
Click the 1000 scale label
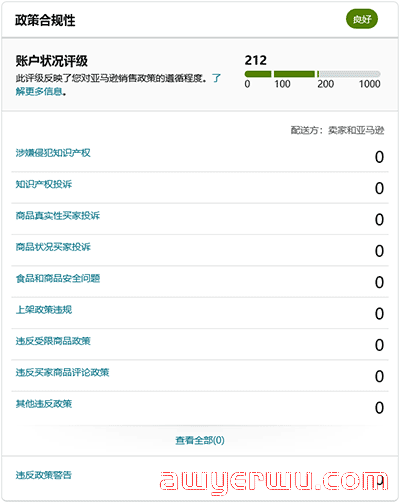(370, 84)
